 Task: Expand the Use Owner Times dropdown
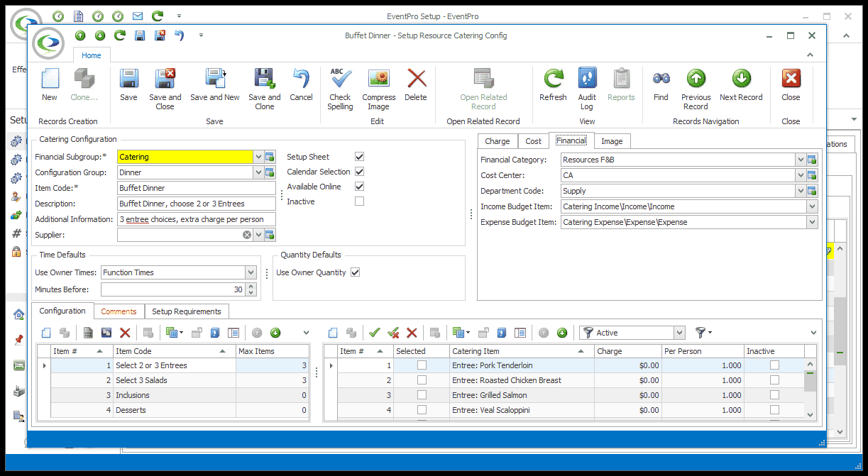251,272
